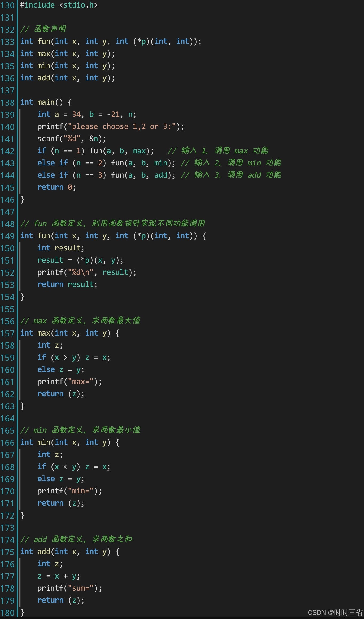Image resolution: width=364 pixels, height=619 pixels.
Task: Place cursor on 'int main() {'
Action: coord(46,102)
